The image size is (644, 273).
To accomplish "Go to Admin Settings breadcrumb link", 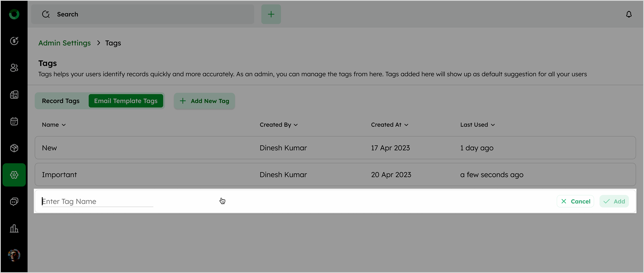I will pyautogui.click(x=65, y=43).
